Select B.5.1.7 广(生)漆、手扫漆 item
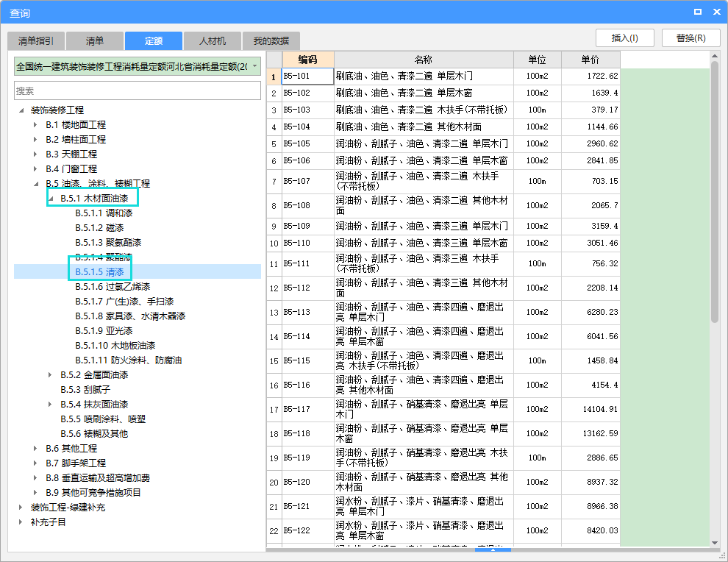The image size is (728, 562). [124, 302]
